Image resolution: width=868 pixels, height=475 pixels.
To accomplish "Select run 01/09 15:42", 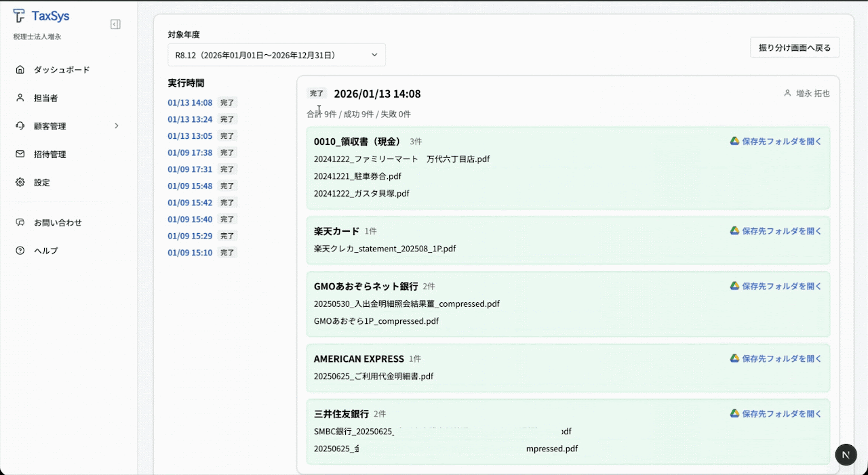I will tap(190, 203).
